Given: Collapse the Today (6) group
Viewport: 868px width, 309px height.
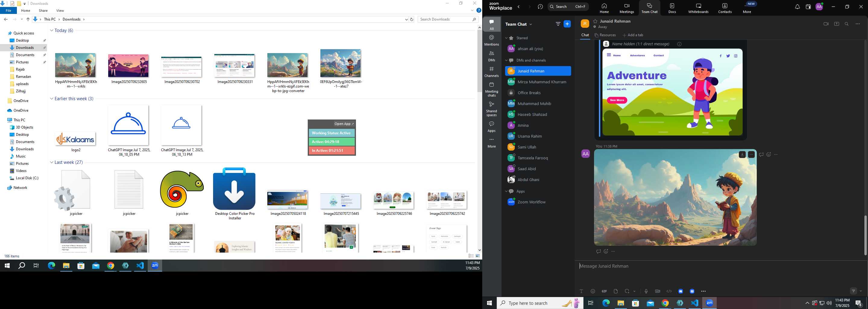Looking at the screenshot, I should click(x=52, y=31).
